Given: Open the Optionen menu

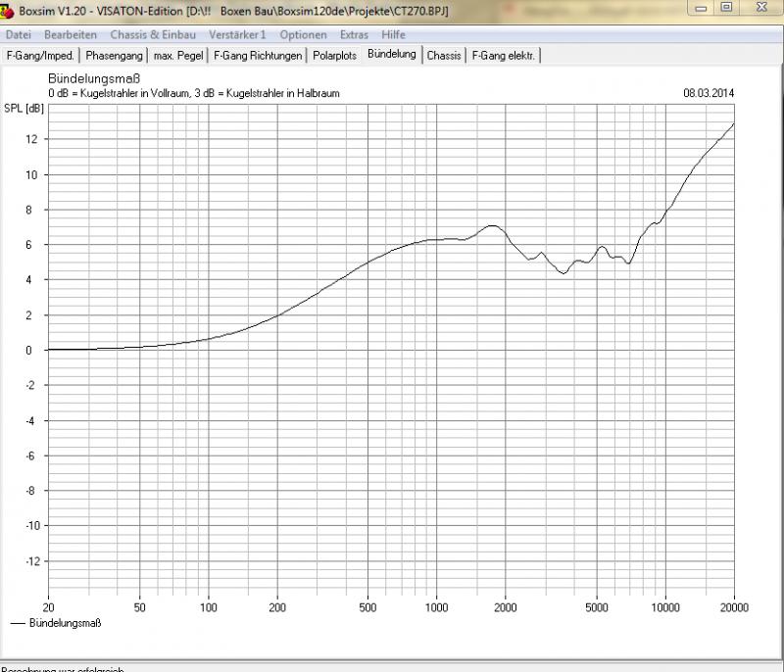Looking at the screenshot, I should click(x=303, y=35).
